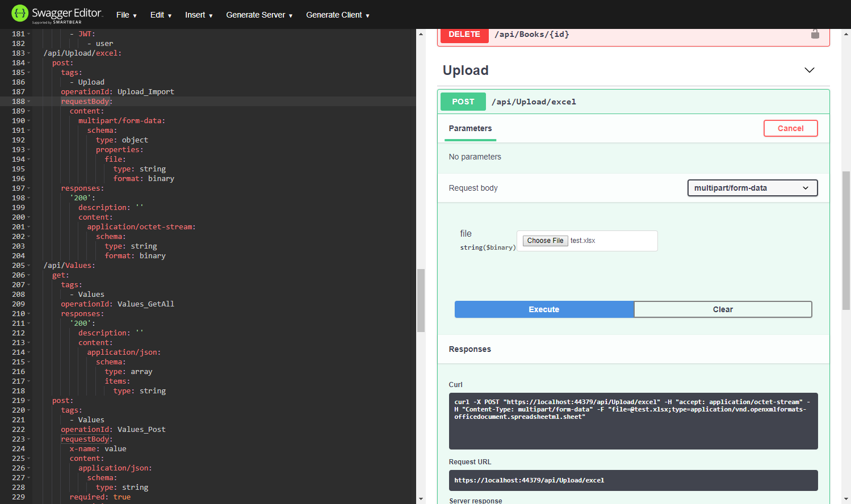The height and width of the screenshot is (504, 851).
Task: Click the unlock padlock on DELETE /api/Books/{id}
Action: pyautogui.click(x=815, y=34)
